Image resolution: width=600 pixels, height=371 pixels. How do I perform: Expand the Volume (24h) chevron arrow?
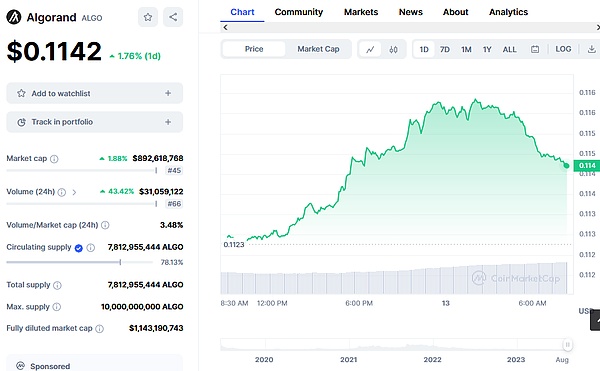pyautogui.click(x=74, y=192)
